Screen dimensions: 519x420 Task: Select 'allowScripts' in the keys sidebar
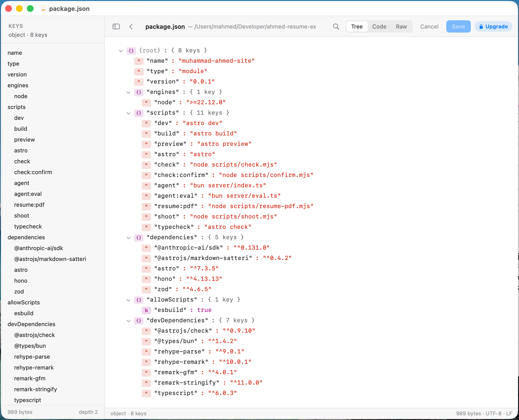click(23, 302)
